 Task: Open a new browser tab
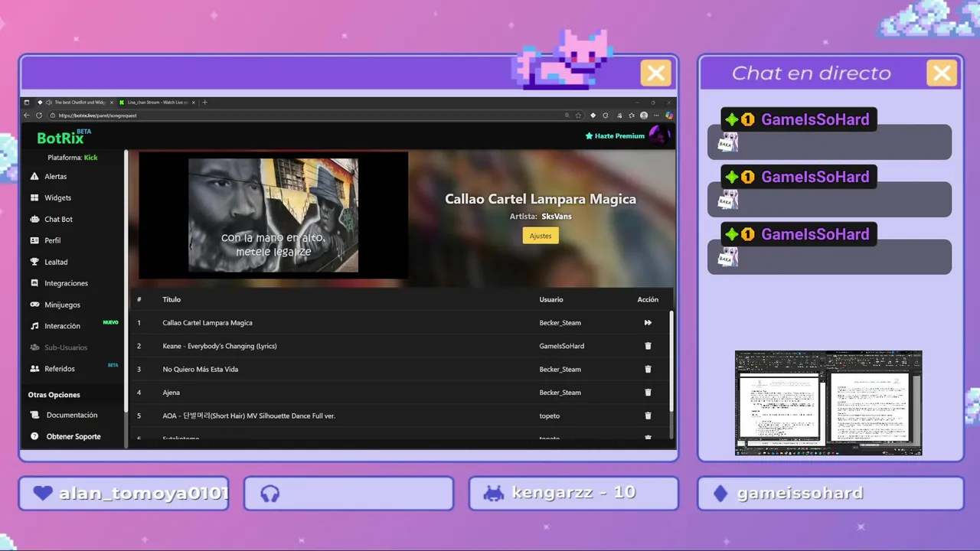[204, 103]
